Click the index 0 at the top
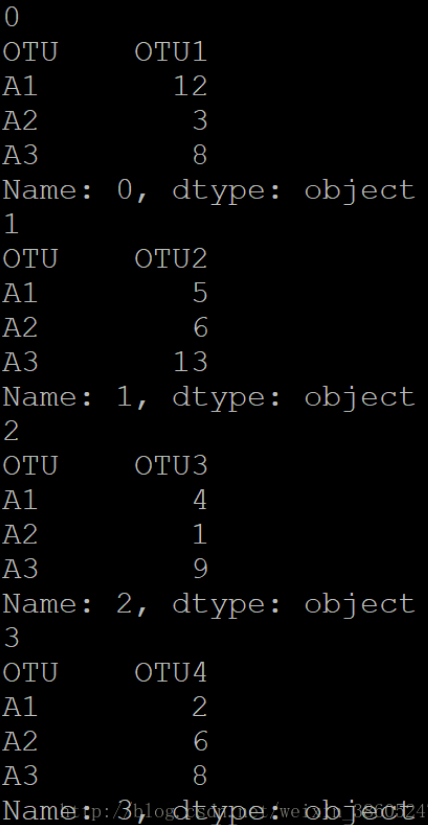Viewport: 428px width, 825px height. pos(11,17)
